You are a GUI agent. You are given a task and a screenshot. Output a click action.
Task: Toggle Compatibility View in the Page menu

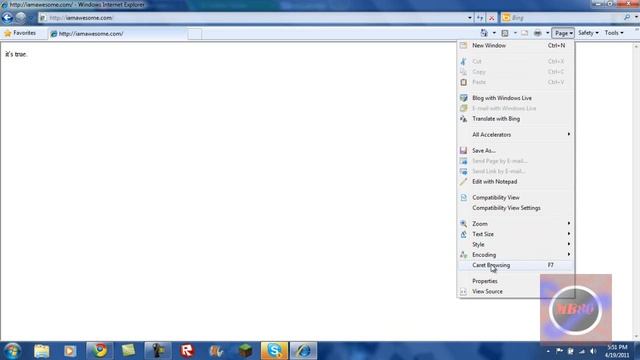pos(516,198)
